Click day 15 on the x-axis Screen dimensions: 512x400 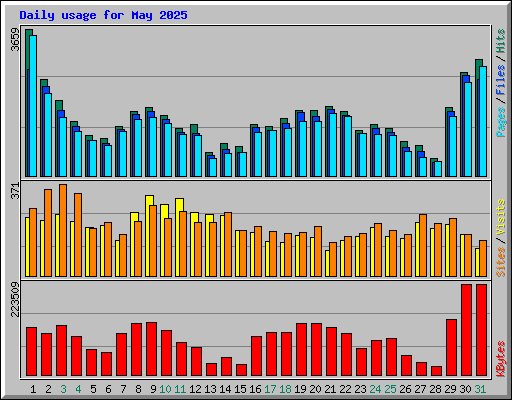click(x=240, y=389)
